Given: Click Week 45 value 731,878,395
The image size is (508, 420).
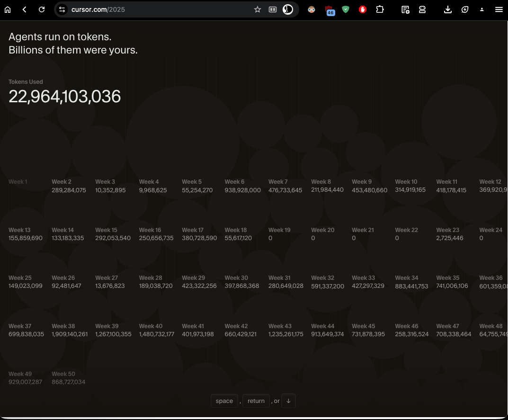Looking at the screenshot, I should click(368, 334).
